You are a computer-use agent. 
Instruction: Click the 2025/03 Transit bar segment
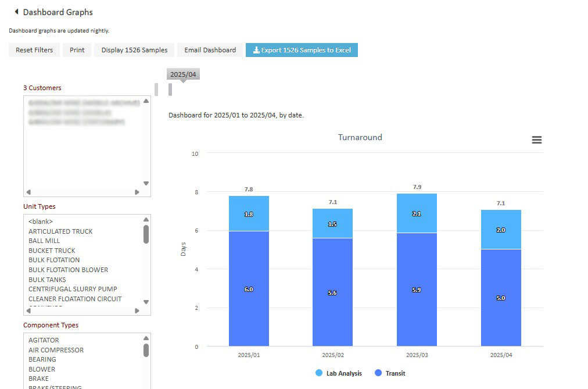tap(416, 290)
